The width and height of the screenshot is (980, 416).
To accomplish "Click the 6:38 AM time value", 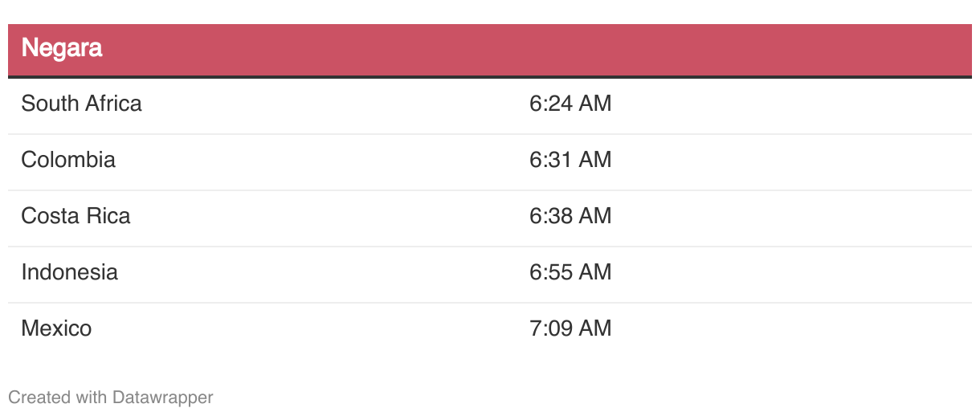I will coord(570,216).
